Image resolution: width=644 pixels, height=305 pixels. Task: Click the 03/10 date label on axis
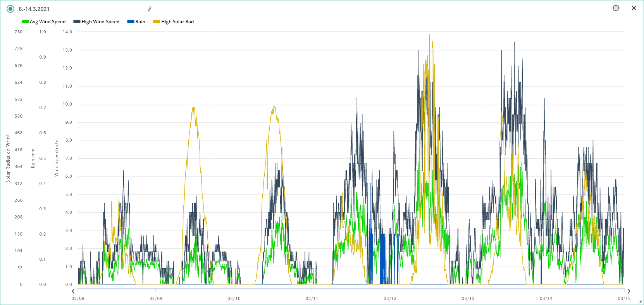point(234,298)
